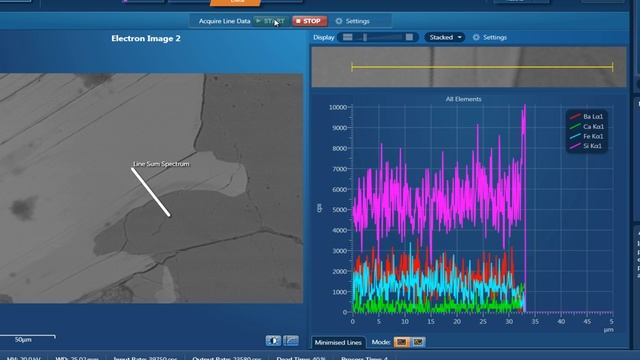Open the Stacked display mode dropdown
640x360 pixels.
444,38
